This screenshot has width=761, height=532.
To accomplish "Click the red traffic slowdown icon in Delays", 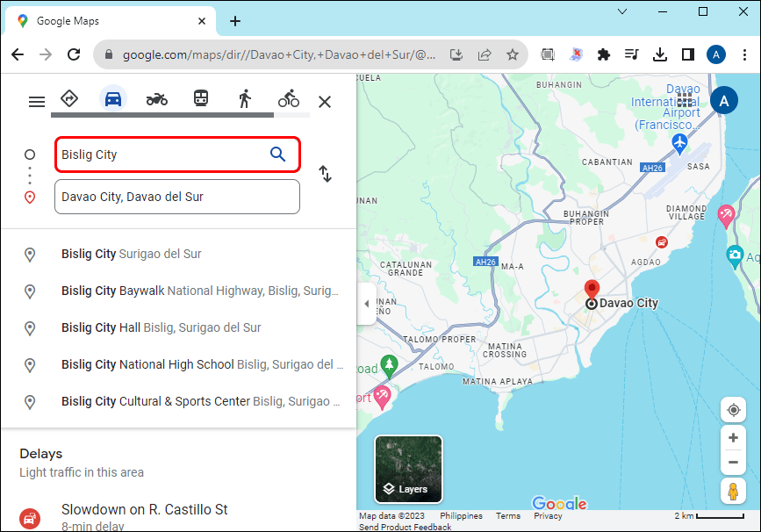I will point(30,519).
